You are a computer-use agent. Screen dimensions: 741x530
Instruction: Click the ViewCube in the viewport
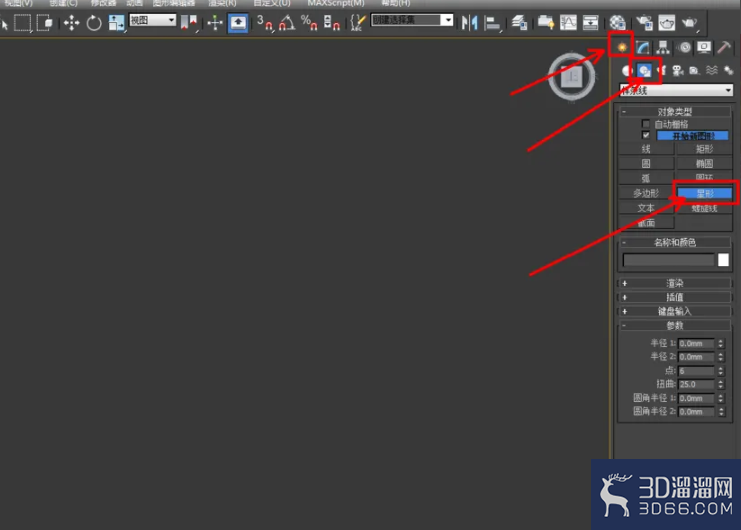[x=572, y=77]
